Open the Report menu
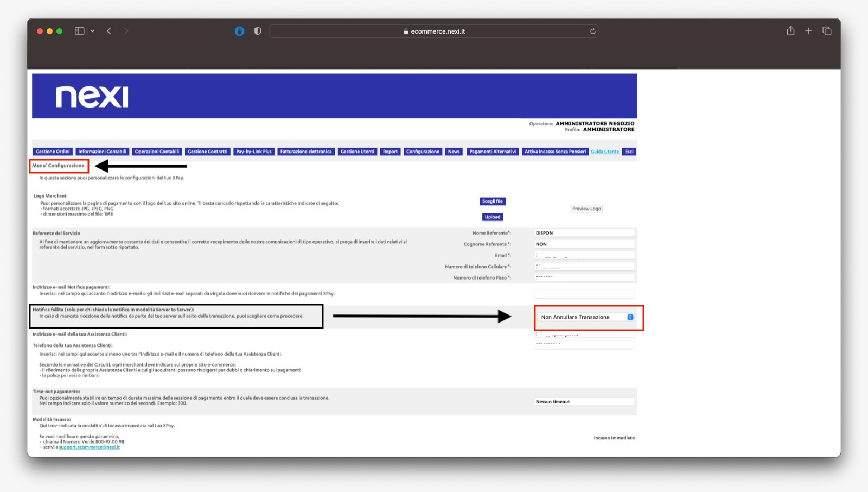 [390, 152]
